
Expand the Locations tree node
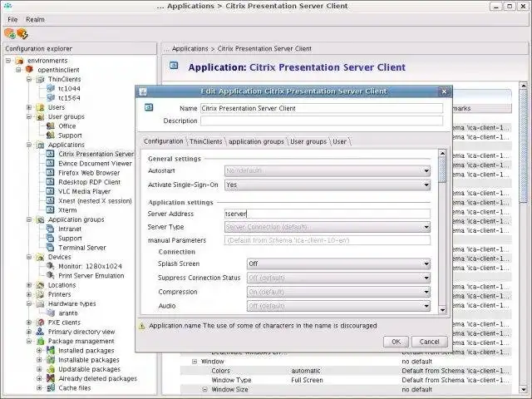click(29, 285)
